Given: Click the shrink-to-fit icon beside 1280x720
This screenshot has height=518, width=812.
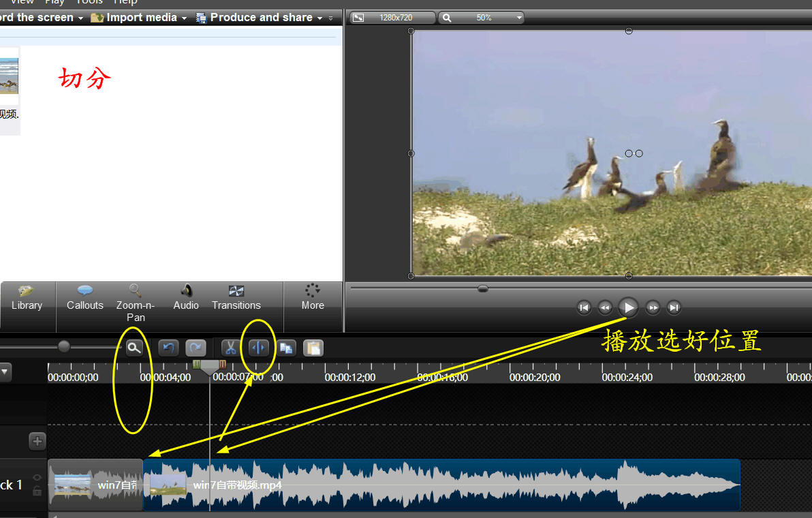Looking at the screenshot, I should (358, 18).
